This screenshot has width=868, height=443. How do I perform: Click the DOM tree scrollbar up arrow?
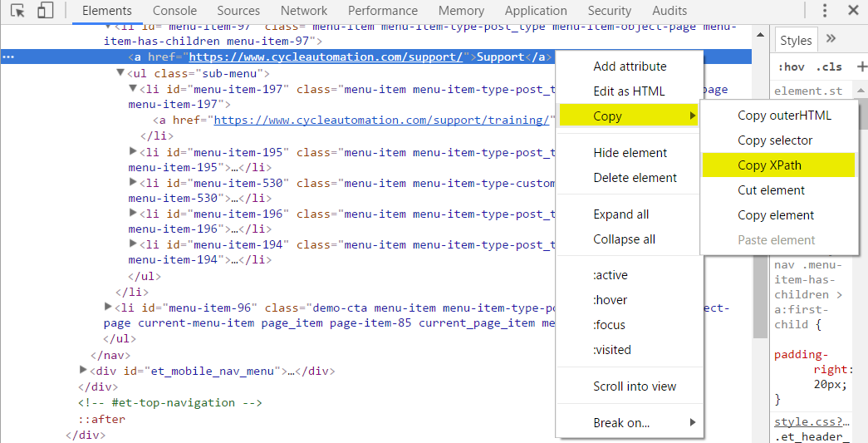(x=761, y=34)
